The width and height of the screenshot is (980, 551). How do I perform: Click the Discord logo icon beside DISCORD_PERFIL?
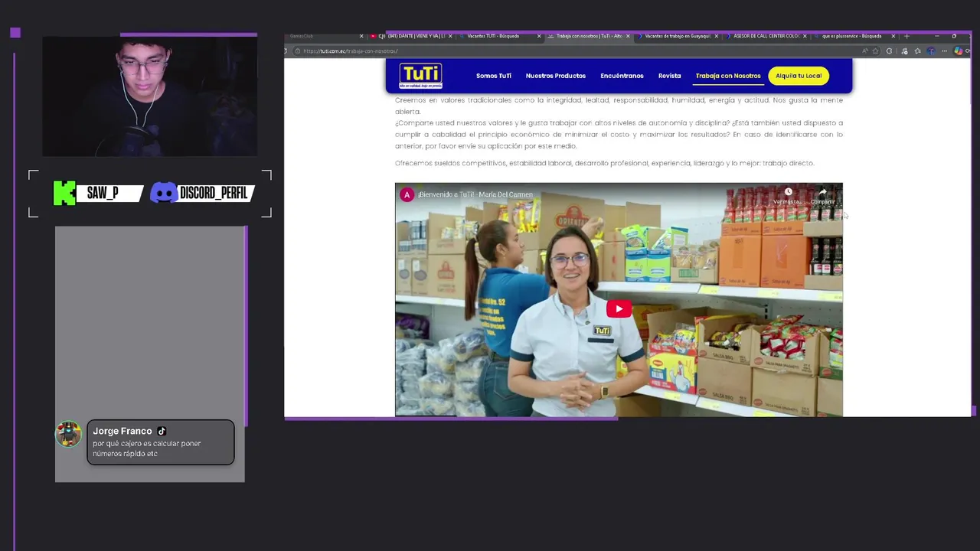(163, 193)
